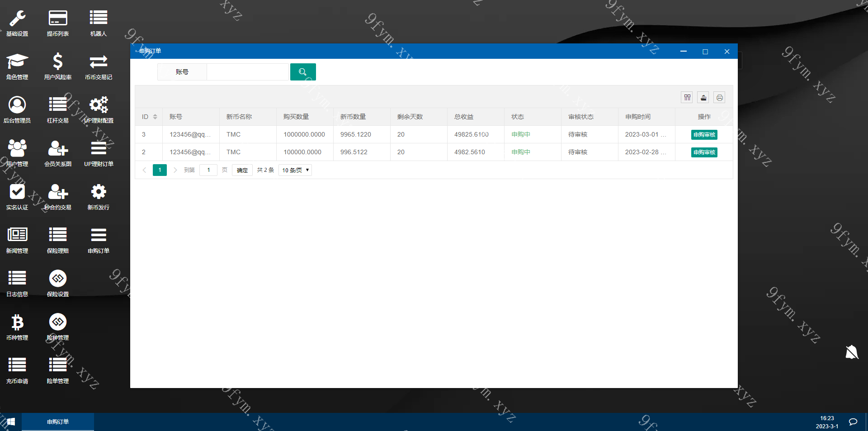Viewport: 868px width, 431px height.
Task: Select the 申购订单 taskbar tab
Action: click(x=58, y=422)
